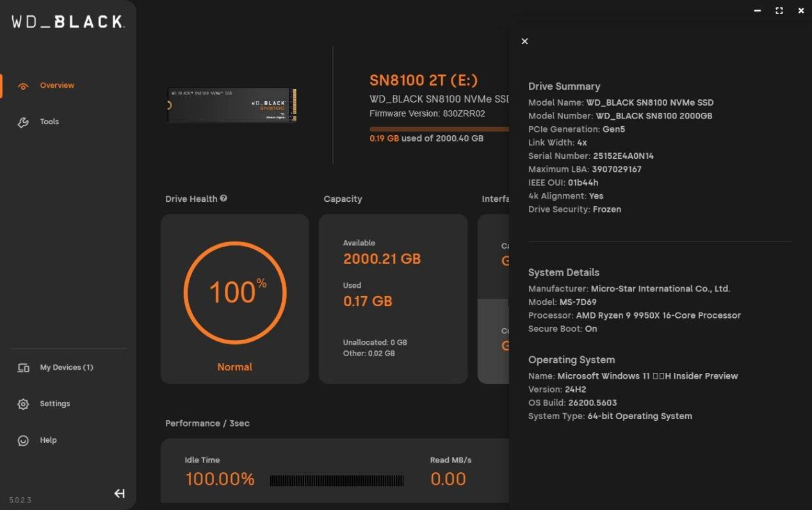Screen dimensions: 812x510
Task: Close the Drive Summary details panel
Action: 524,42
